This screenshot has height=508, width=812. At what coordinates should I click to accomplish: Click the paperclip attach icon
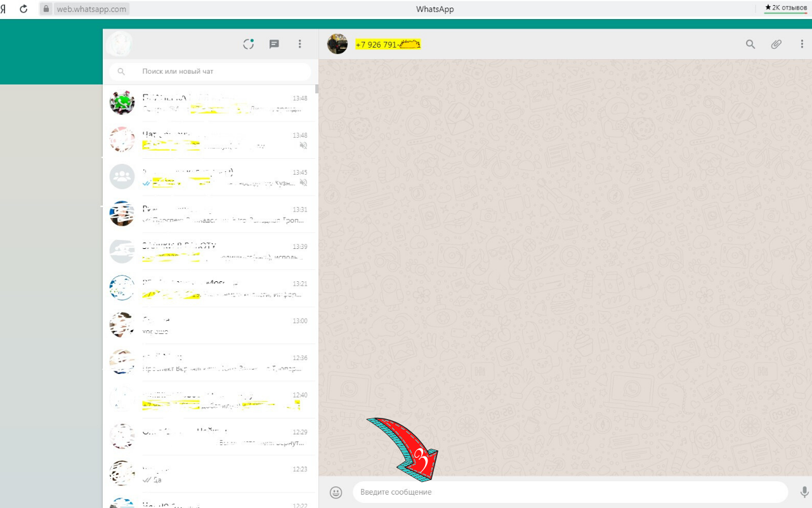point(776,44)
